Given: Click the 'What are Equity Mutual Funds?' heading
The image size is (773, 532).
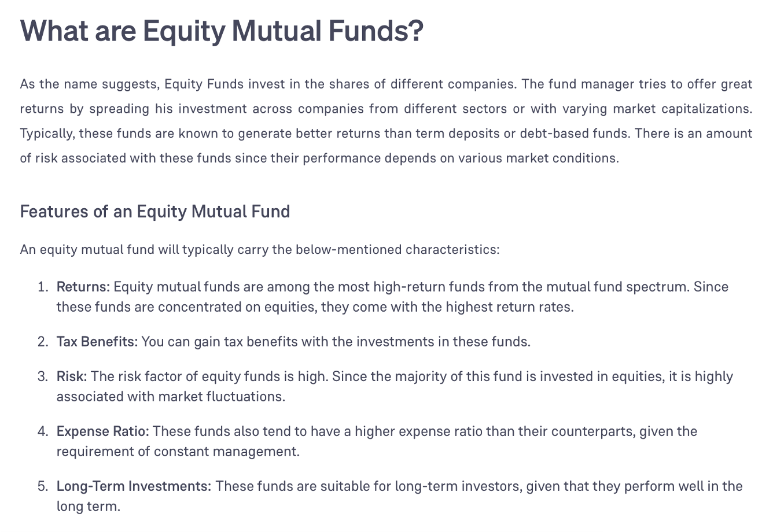Looking at the screenshot, I should pyautogui.click(x=222, y=31).
